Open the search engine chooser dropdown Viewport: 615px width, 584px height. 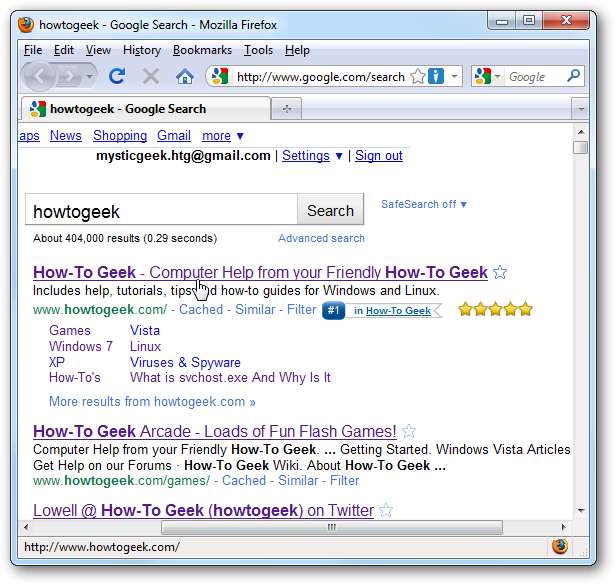click(497, 76)
